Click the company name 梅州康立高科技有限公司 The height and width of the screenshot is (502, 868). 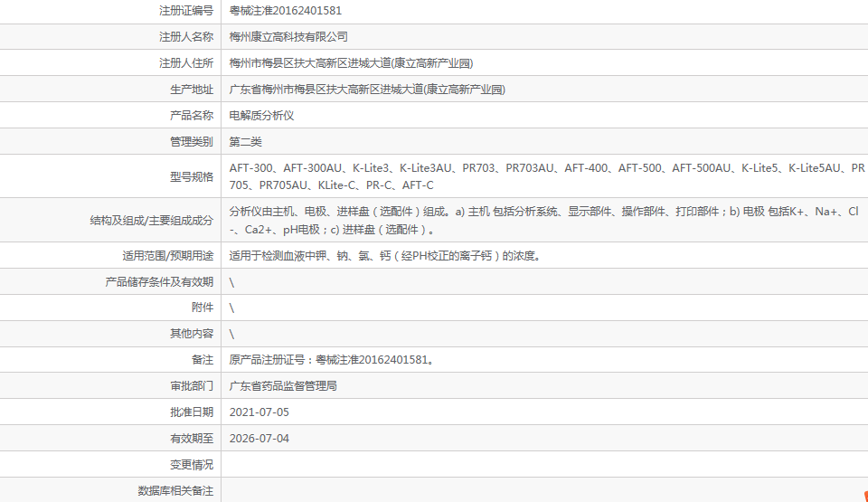(288, 36)
